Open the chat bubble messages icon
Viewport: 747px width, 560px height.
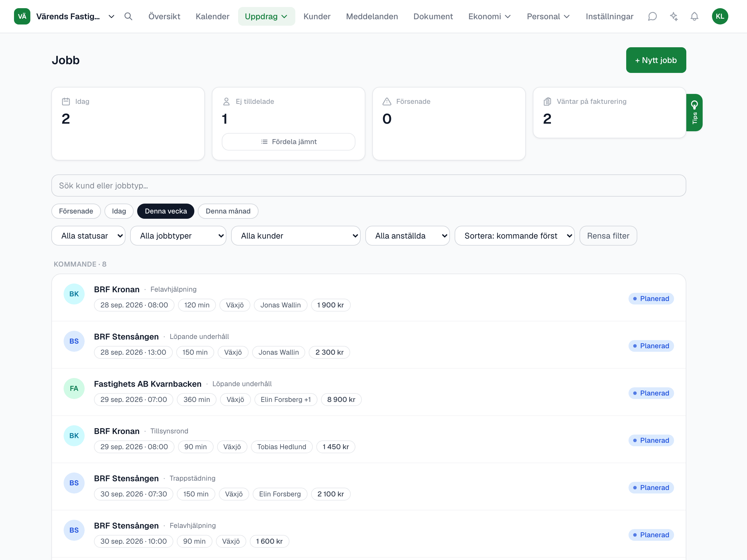652,16
